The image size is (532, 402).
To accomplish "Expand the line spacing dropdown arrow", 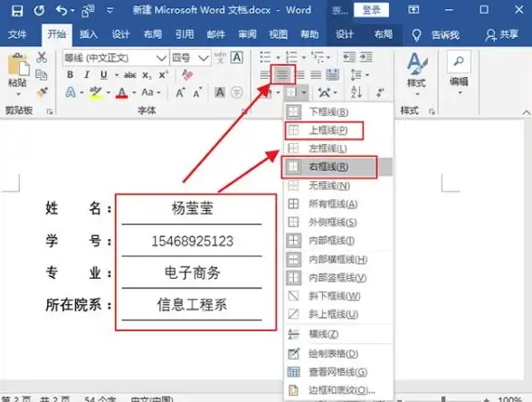I will click(367, 74).
